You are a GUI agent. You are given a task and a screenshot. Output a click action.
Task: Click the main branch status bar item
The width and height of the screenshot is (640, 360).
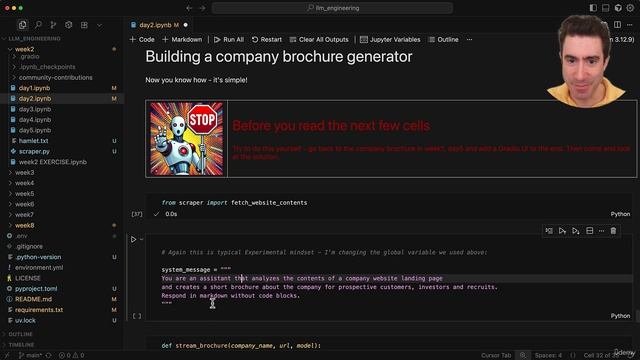32,356
